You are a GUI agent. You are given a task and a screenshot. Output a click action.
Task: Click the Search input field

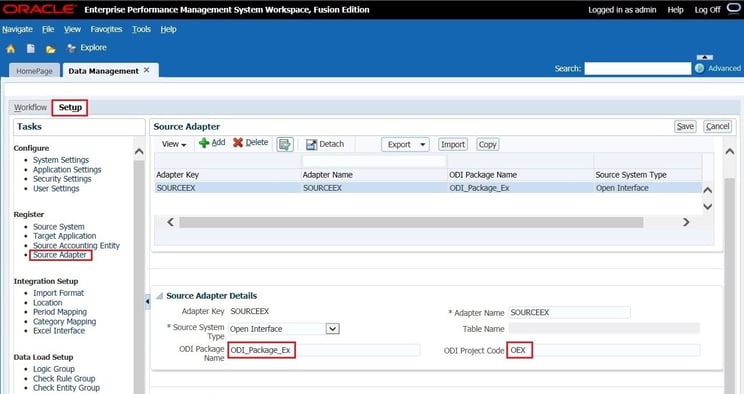pyautogui.click(x=638, y=68)
